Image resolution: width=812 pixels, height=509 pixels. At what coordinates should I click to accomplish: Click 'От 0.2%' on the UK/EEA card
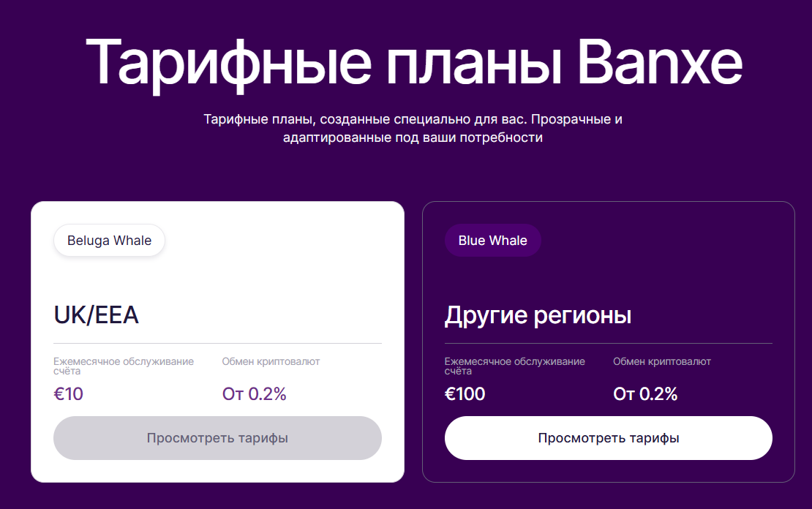pos(253,393)
